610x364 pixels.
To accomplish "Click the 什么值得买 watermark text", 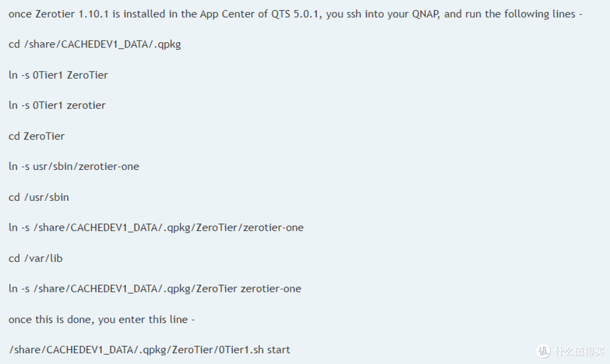I will point(579,351).
